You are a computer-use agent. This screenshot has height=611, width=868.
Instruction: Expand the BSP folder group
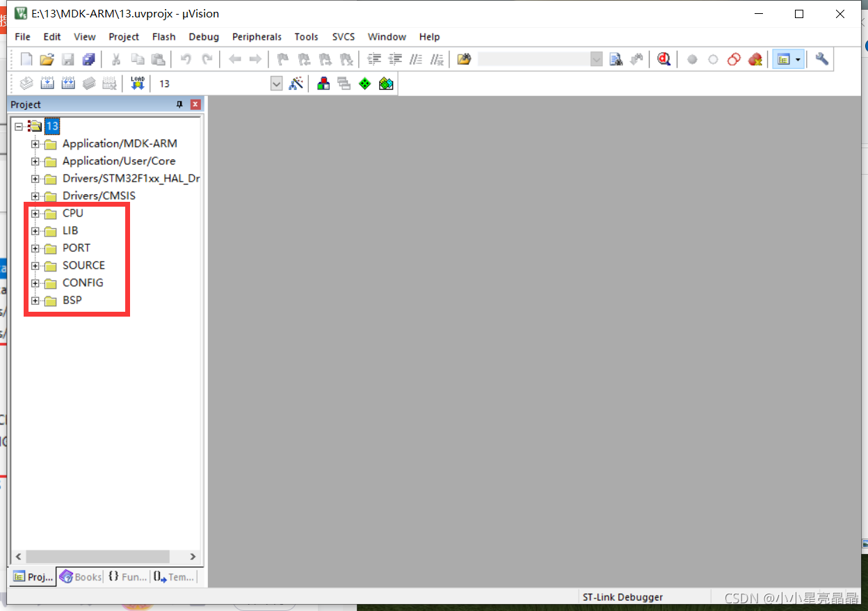(x=35, y=301)
